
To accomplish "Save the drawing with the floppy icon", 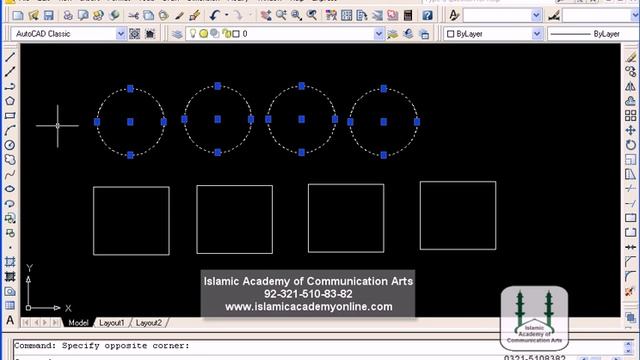I will (49, 16).
